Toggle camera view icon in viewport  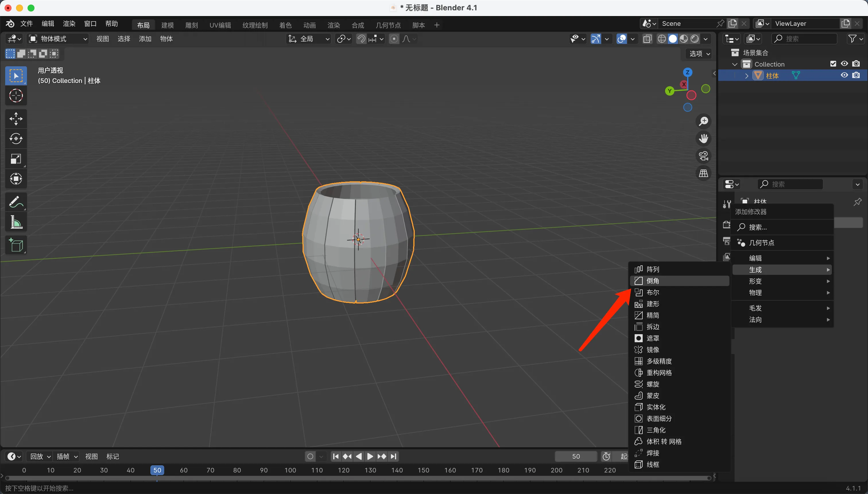point(703,156)
